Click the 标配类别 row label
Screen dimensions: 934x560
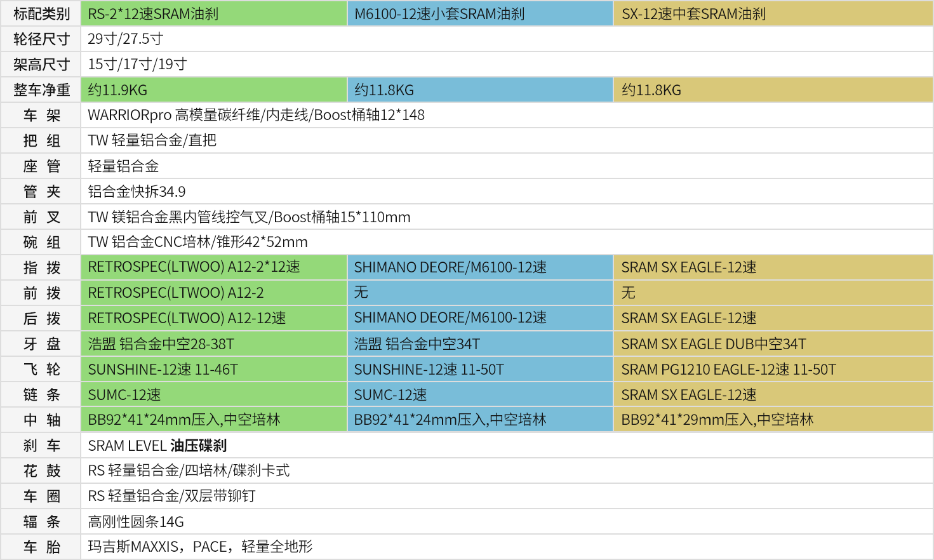point(41,14)
